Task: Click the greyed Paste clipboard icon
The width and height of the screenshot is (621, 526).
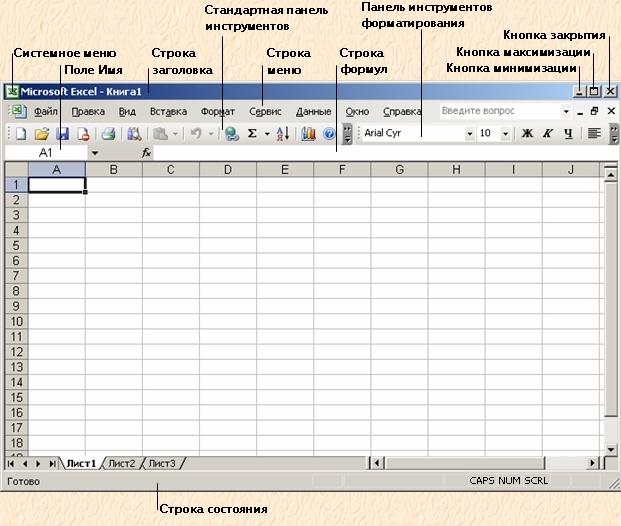Action: click(x=160, y=134)
